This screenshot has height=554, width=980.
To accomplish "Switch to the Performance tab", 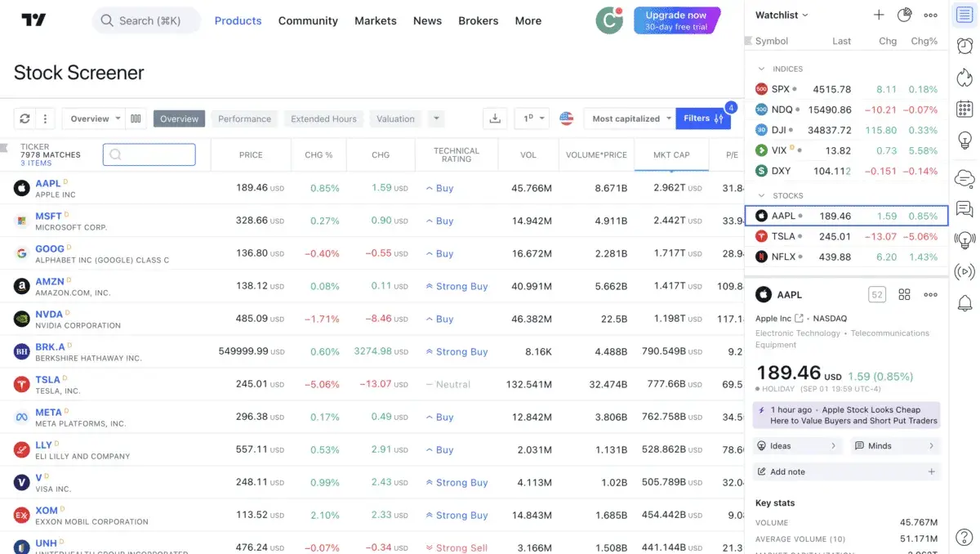I will pos(244,118).
